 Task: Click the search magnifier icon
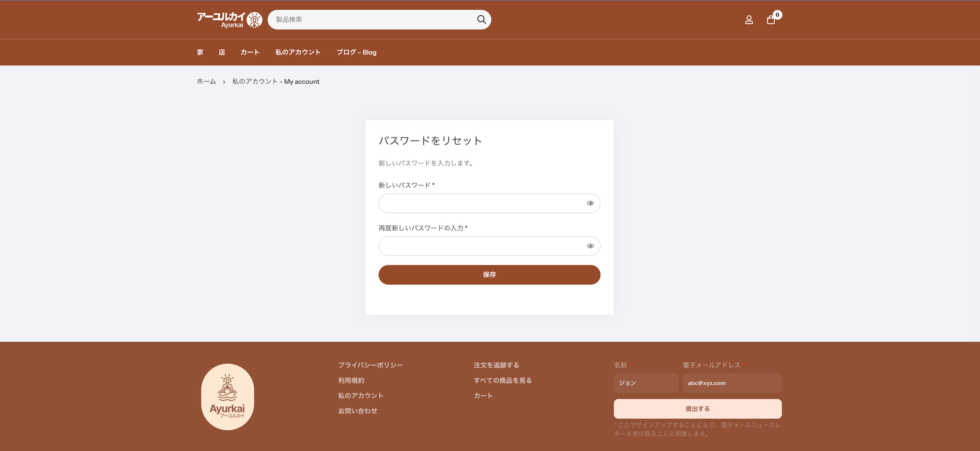pyautogui.click(x=481, y=20)
